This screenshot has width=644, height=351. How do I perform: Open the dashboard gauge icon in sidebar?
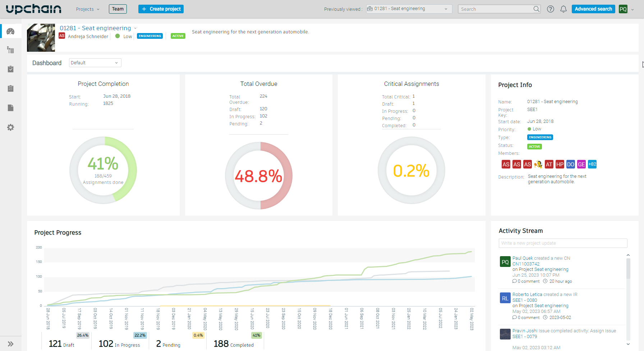click(10, 31)
